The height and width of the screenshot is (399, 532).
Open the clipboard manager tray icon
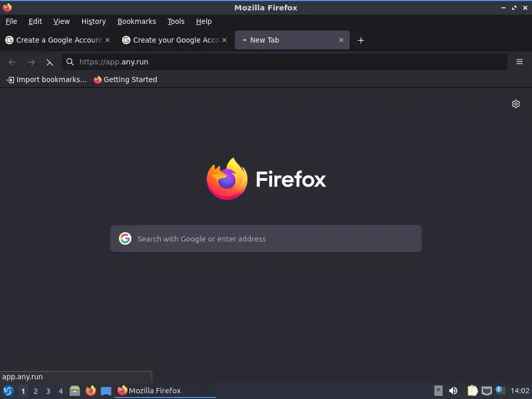click(472, 391)
